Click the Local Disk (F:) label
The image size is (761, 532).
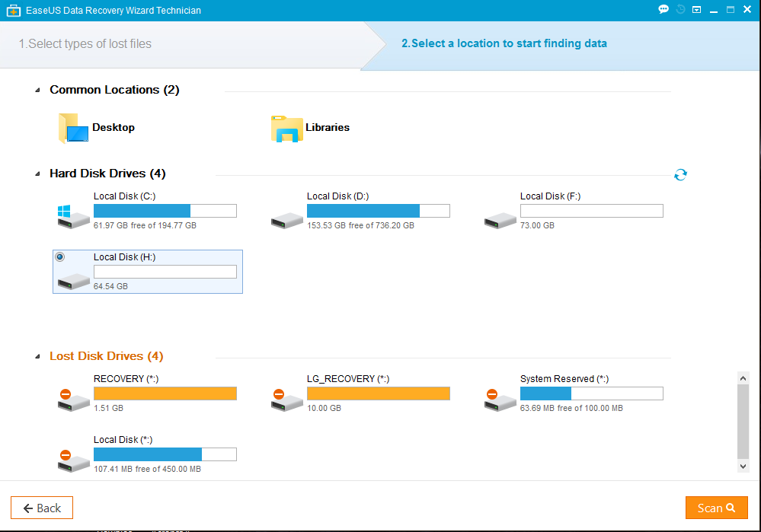pyautogui.click(x=550, y=196)
